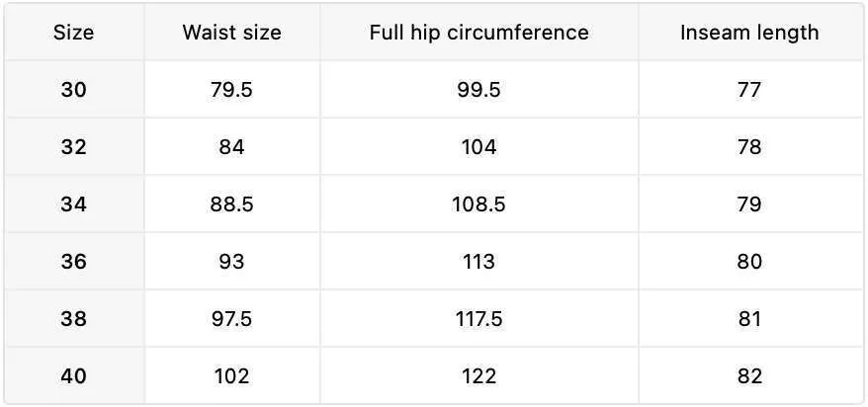Select size 40 row label
The width and height of the screenshot is (868, 407).
tap(73, 376)
